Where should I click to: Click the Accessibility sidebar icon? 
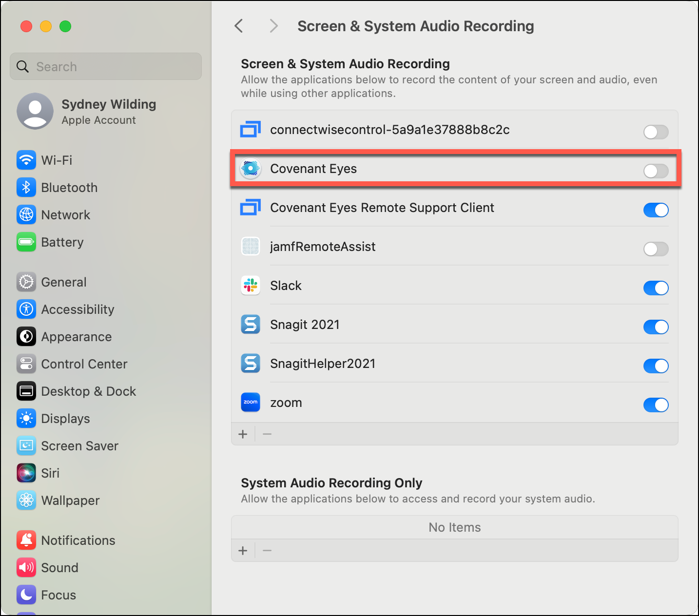click(26, 309)
